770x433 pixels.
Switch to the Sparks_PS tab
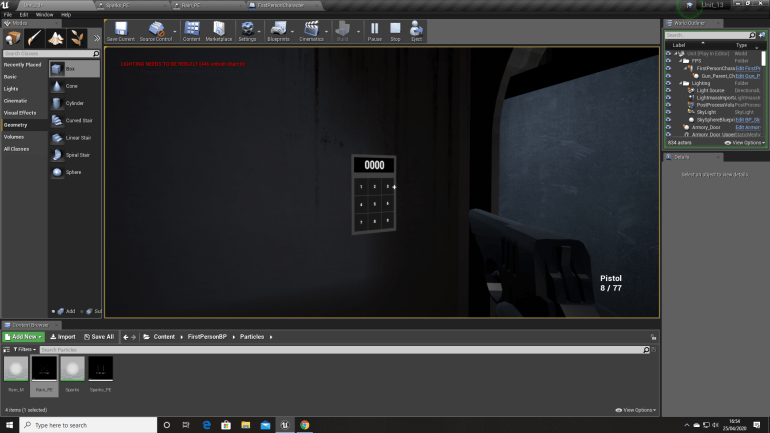coord(118,5)
